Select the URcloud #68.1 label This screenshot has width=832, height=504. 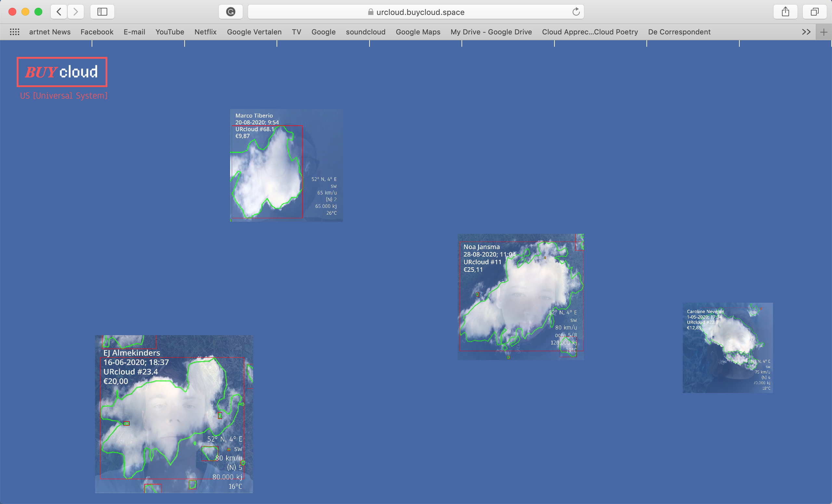(x=254, y=129)
